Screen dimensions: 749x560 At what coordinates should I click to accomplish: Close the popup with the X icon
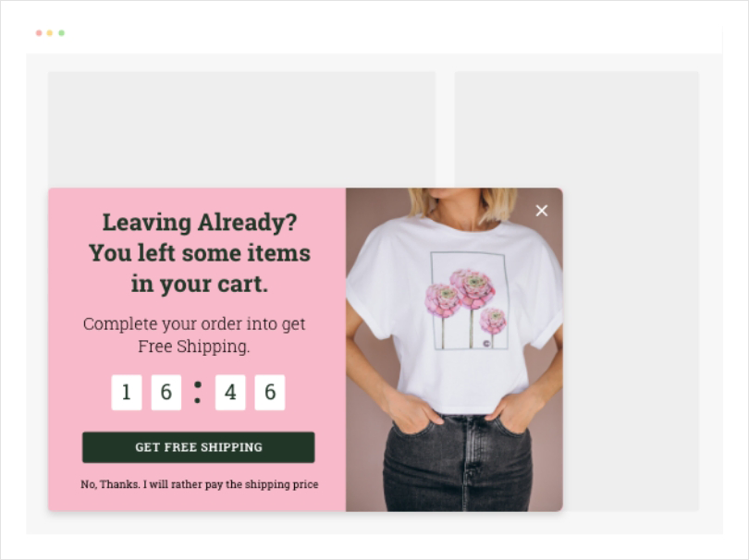(541, 211)
